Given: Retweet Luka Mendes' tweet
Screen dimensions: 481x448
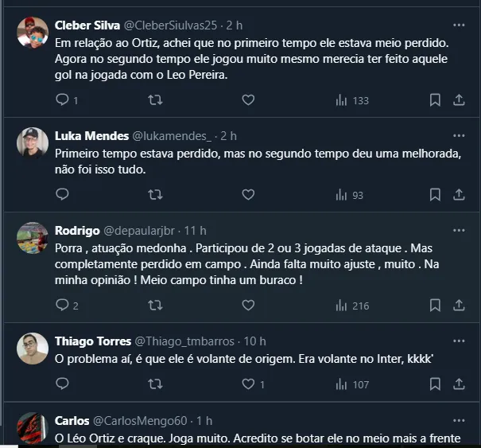Looking at the screenshot, I should click(156, 194).
